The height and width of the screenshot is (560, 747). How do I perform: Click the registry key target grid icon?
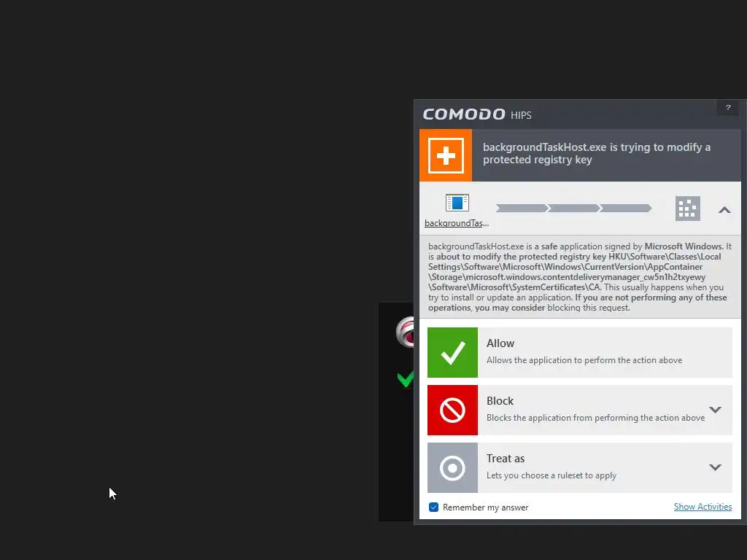pyautogui.click(x=687, y=209)
